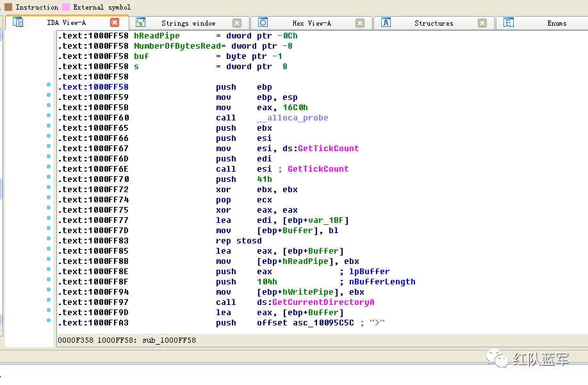Click the lpBuffer comment

369,272
